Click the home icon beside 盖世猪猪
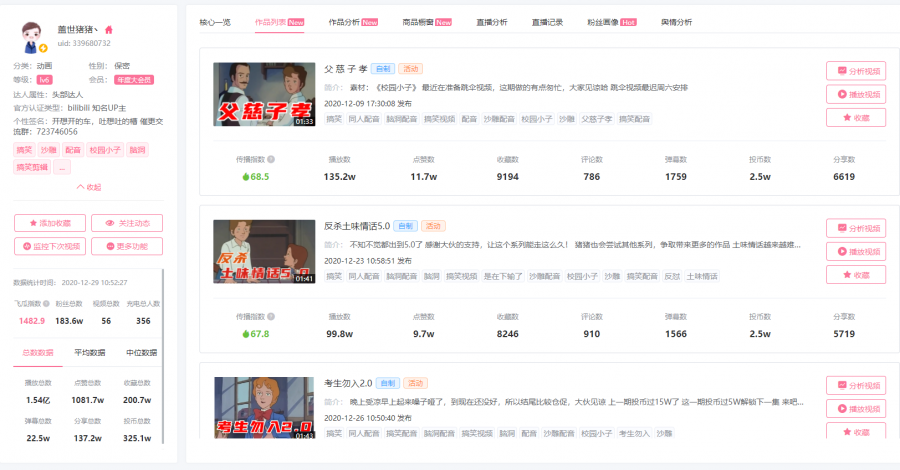This screenshot has width=900, height=470. [108, 30]
